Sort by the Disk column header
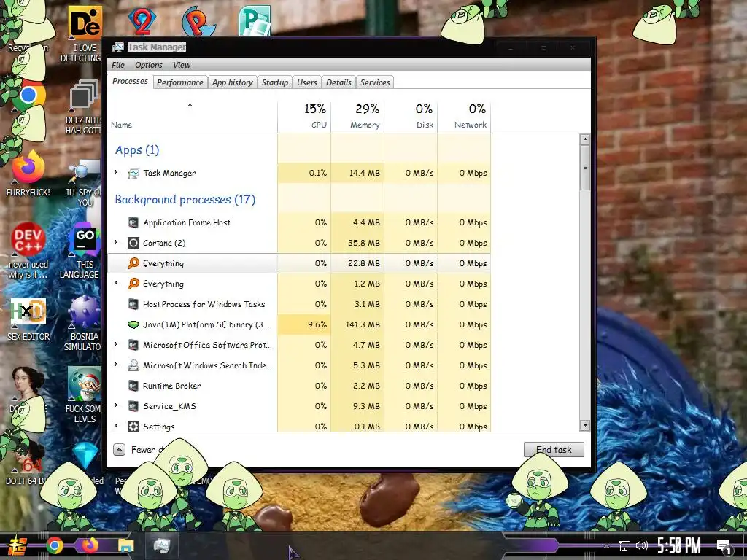Viewport: 747px width, 560px height. [x=411, y=116]
